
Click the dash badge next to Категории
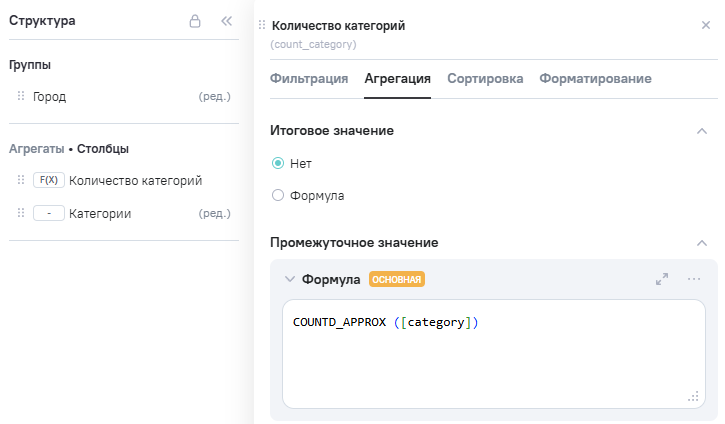coord(48,213)
